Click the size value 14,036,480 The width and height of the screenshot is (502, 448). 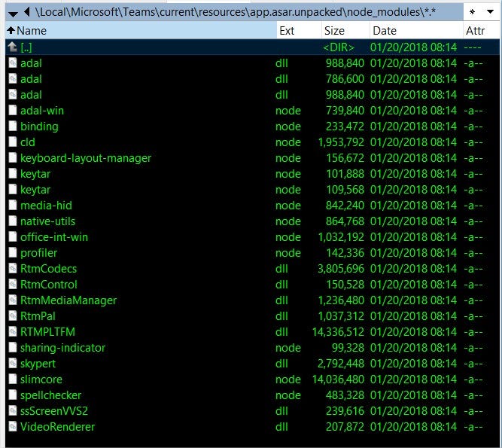tap(338, 379)
